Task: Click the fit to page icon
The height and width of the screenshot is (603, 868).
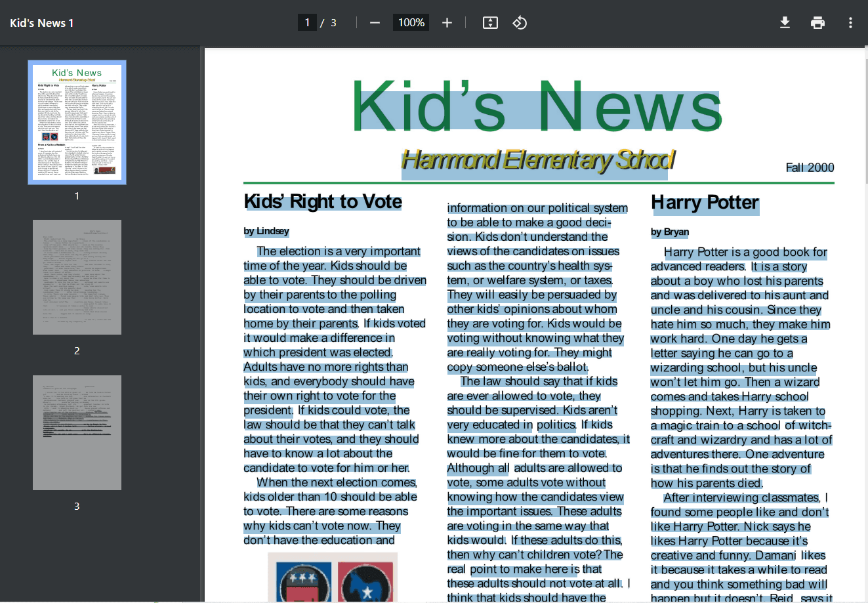Action: coord(490,23)
